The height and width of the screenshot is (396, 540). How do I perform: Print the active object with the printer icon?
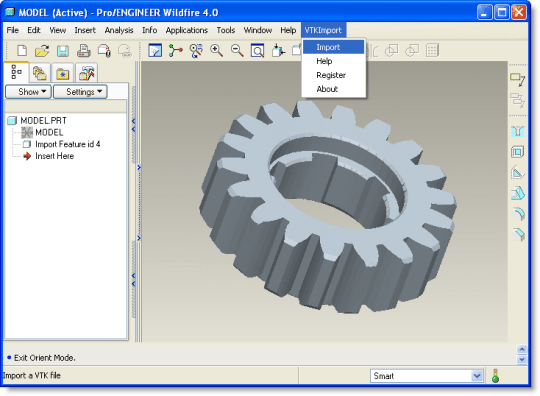[x=84, y=51]
